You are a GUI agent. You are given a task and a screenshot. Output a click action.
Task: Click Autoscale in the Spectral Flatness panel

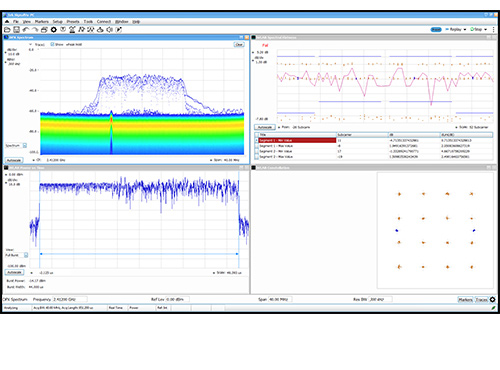click(x=265, y=127)
